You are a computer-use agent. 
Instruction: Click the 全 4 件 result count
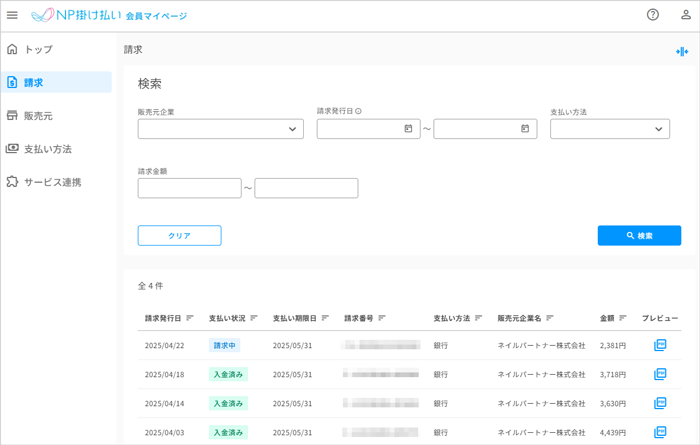[150, 286]
